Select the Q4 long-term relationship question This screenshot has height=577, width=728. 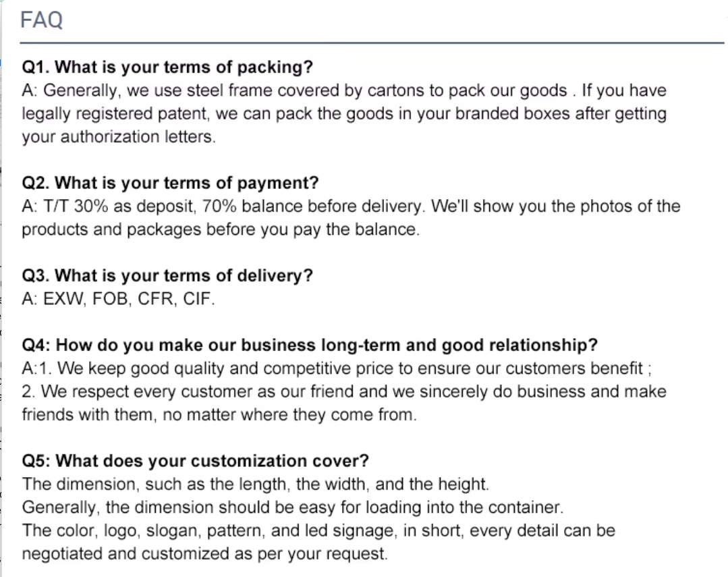(x=310, y=345)
